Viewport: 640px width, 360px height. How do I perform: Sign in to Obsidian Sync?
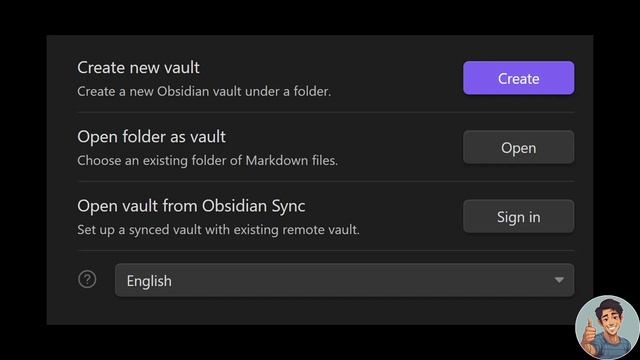click(x=518, y=216)
